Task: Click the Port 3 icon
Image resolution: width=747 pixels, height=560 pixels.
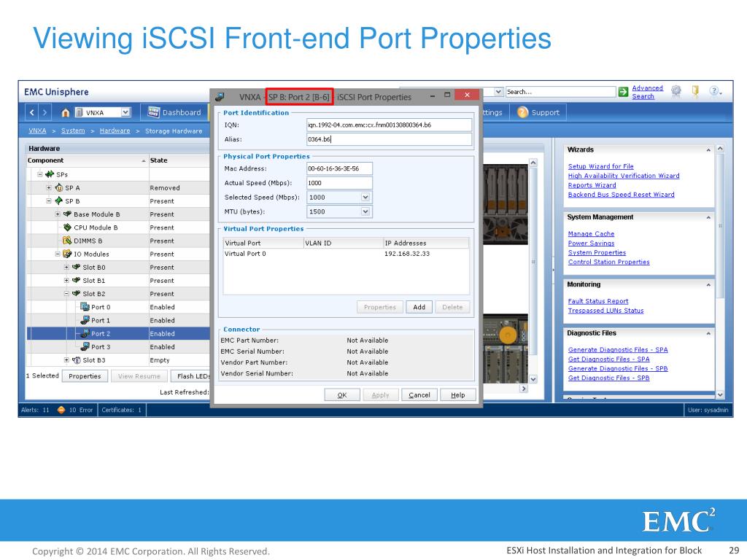Action: [x=85, y=346]
